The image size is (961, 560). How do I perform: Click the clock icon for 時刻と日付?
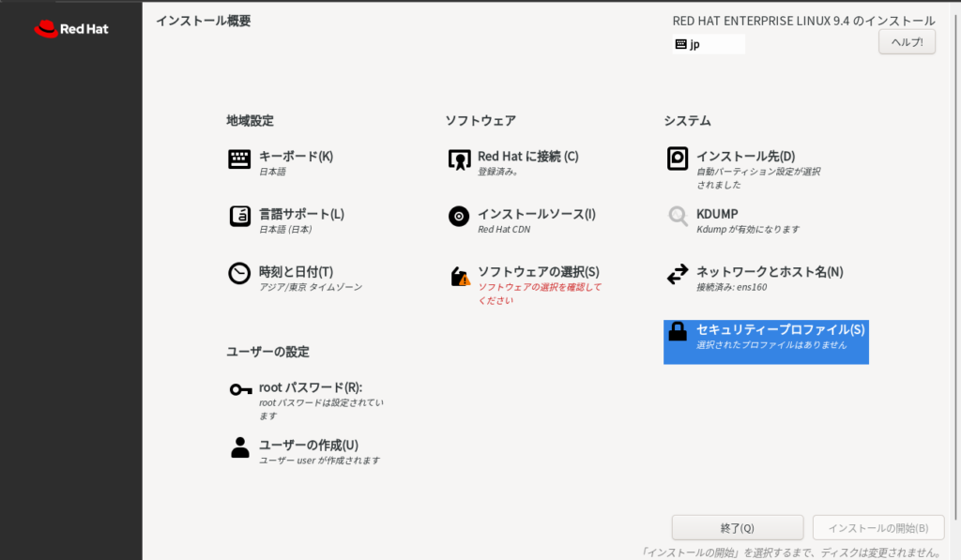pyautogui.click(x=239, y=274)
